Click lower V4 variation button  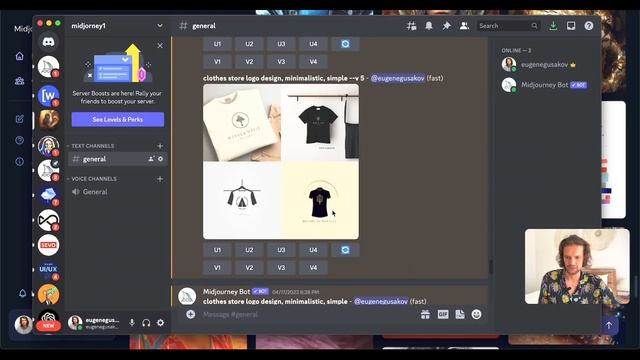(x=313, y=268)
